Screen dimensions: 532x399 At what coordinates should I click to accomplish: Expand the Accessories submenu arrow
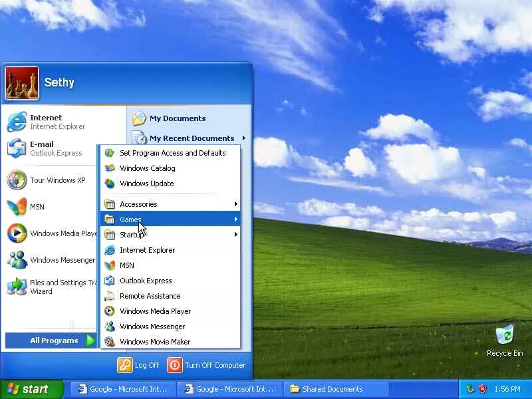point(236,204)
